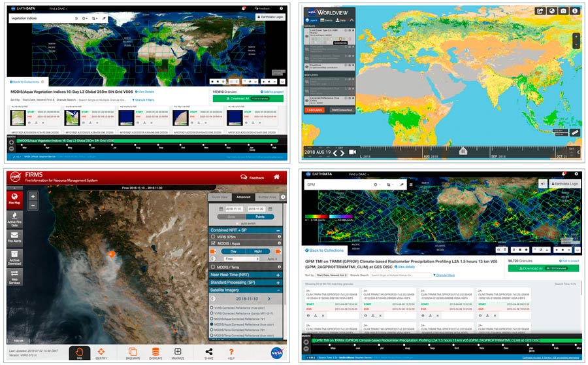Open Active Fire Data in FIRMS sidebar
Viewport: 588px width, 365px height.
tap(14, 219)
